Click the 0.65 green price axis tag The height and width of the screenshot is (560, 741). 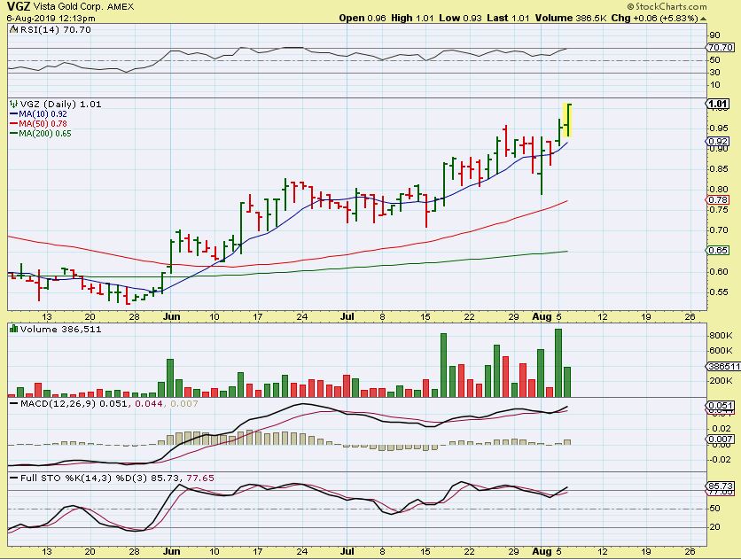point(718,250)
